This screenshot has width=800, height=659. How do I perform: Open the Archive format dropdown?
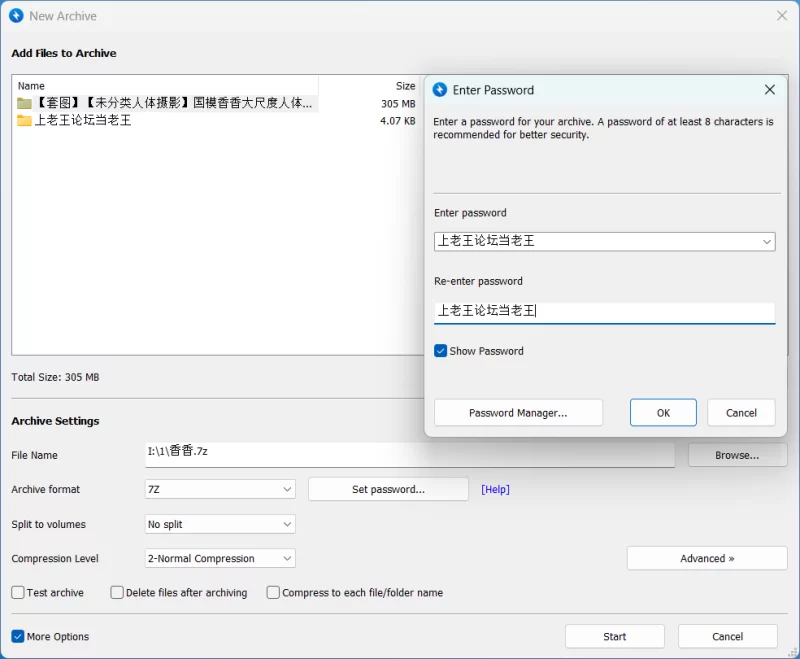click(x=220, y=489)
